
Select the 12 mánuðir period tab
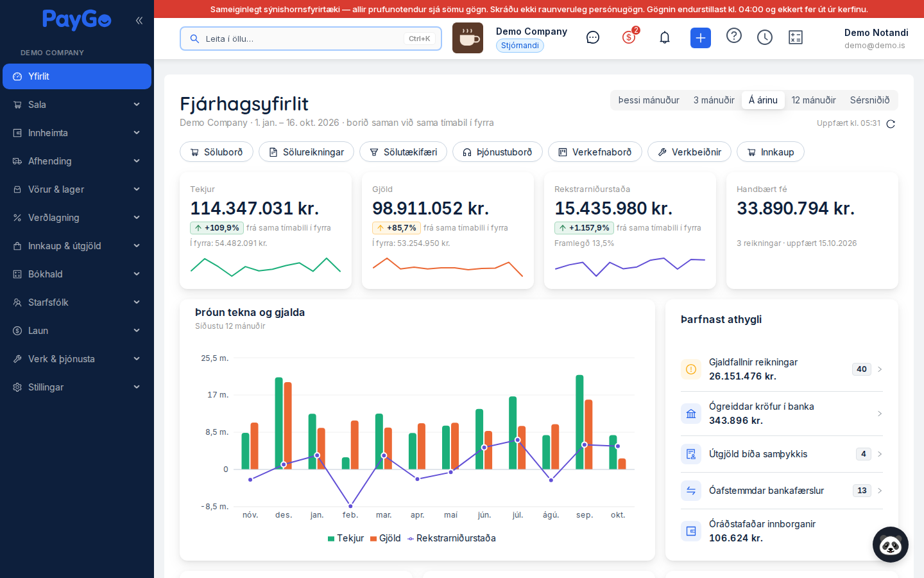point(814,100)
